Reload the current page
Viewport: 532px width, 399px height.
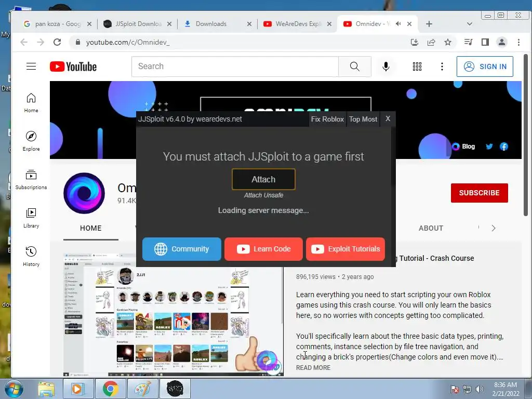(x=57, y=42)
